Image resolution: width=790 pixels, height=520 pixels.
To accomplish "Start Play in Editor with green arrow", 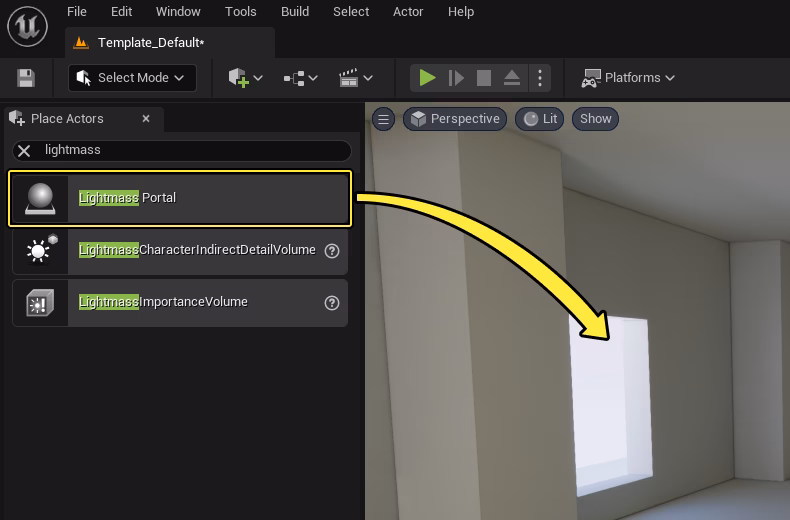I will (427, 78).
